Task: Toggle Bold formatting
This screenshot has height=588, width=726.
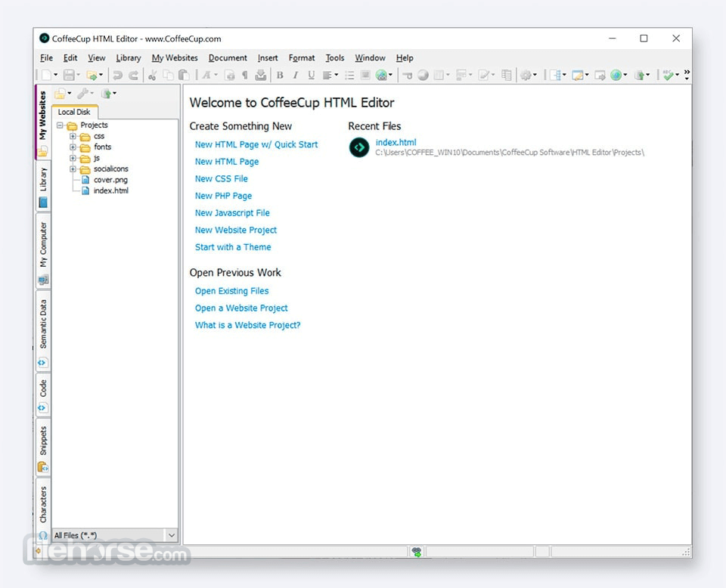Action: [x=280, y=75]
